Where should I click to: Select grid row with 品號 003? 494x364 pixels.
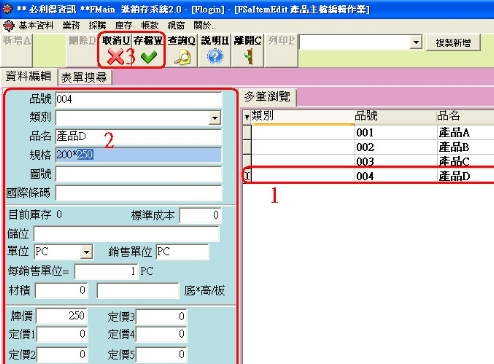pyautogui.click(x=368, y=161)
